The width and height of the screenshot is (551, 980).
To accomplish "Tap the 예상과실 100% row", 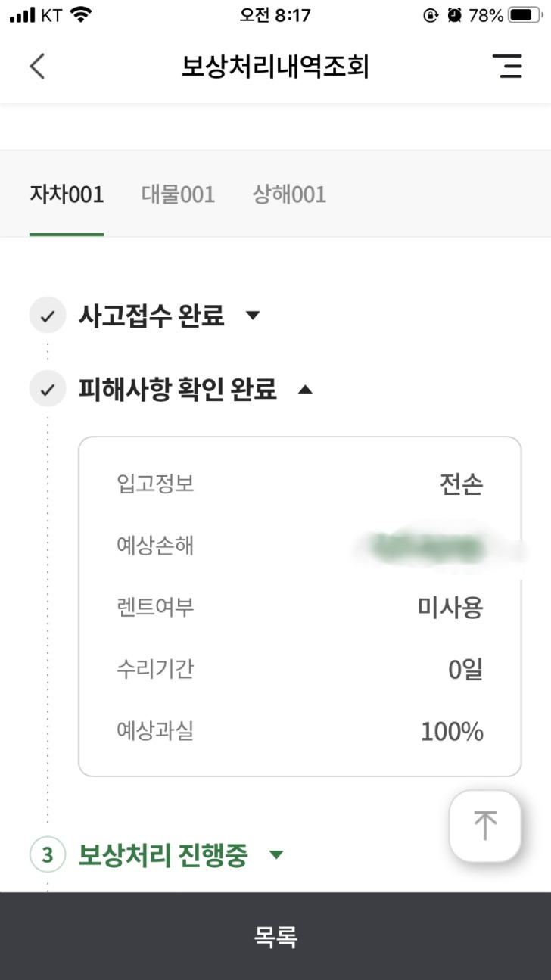I will coord(300,732).
